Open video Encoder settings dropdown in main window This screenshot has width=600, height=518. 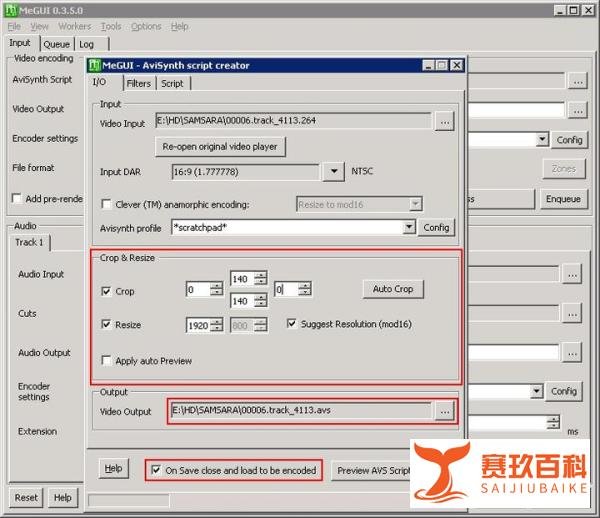pyautogui.click(x=542, y=139)
